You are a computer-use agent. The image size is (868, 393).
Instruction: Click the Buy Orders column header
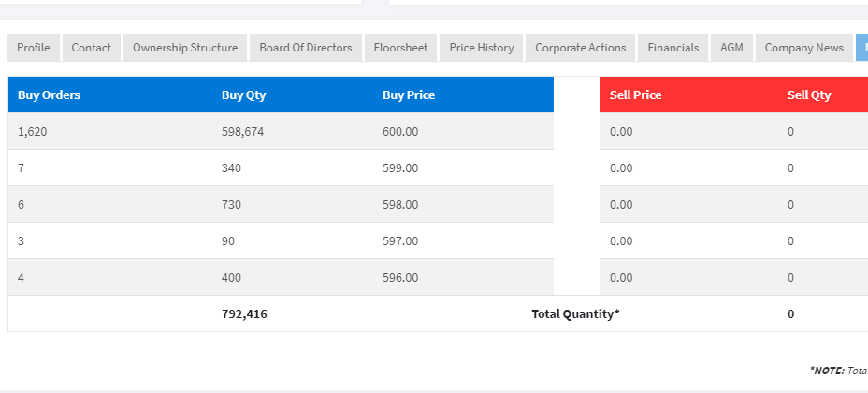pos(49,95)
